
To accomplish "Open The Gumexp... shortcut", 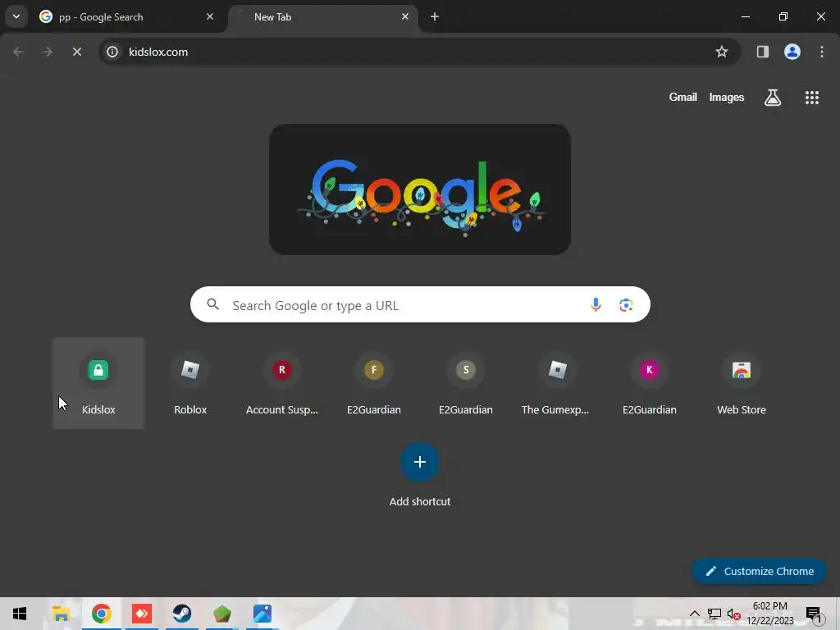I will [x=557, y=383].
